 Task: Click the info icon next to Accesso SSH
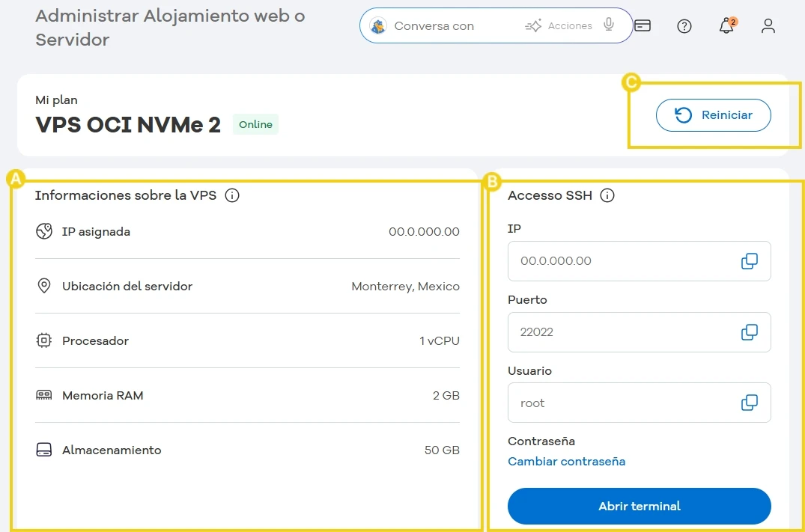tap(607, 195)
